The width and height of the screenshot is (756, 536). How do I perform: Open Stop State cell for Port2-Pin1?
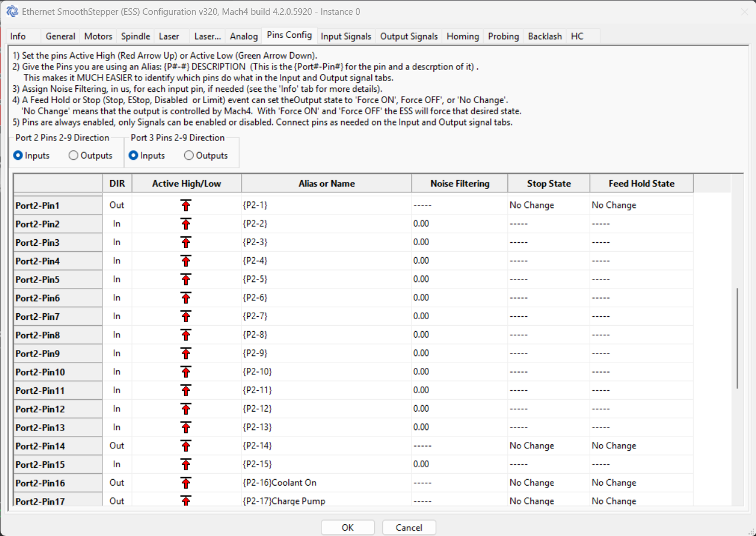pyautogui.click(x=549, y=206)
